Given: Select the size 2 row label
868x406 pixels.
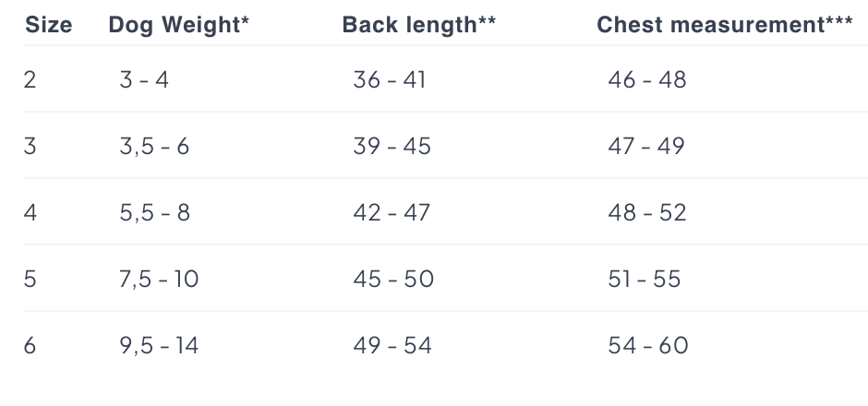Looking at the screenshot, I should (30, 79).
